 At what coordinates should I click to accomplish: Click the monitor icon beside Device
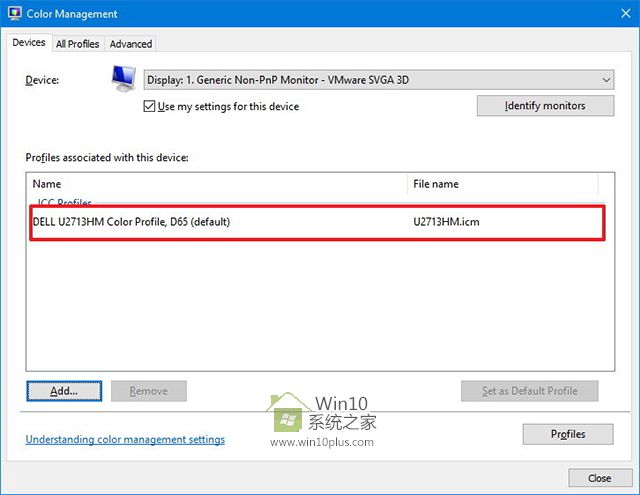124,78
